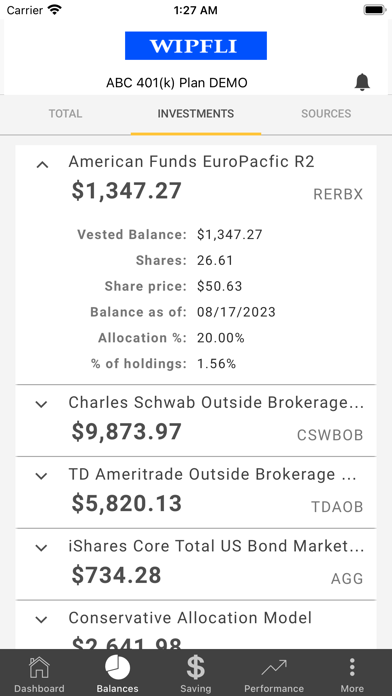This screenshot has height=696, width=392.
Task: Collapse American Funds EuroPacfic R2 details
Action: pos(42,165)
